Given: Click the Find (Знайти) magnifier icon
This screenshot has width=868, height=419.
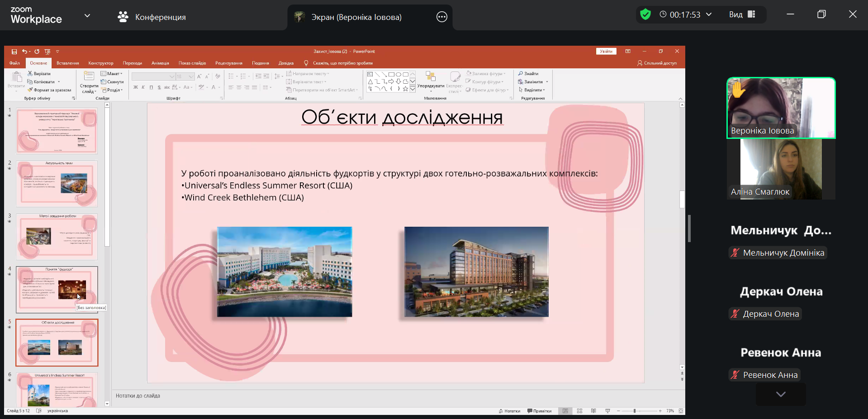Looking at the screenshot, I should [x=521, y=74].
